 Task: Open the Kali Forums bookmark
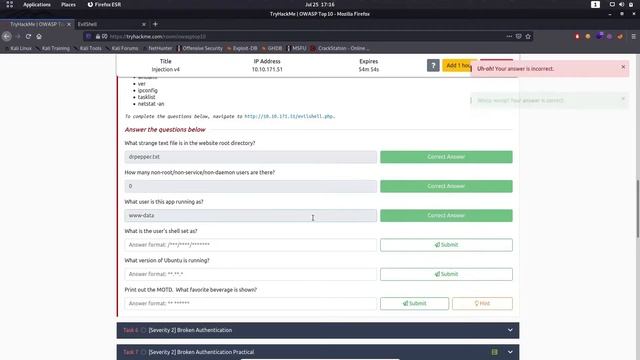(122, 48)
